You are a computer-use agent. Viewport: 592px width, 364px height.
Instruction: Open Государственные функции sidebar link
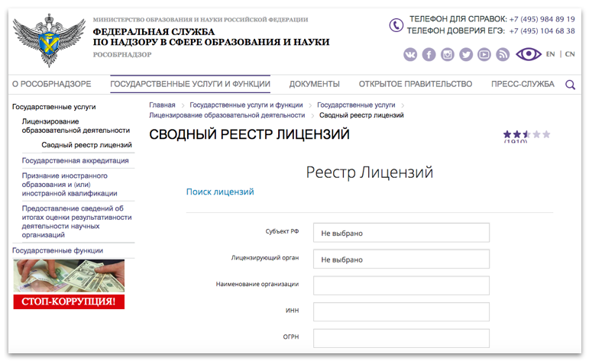[57, 250]
